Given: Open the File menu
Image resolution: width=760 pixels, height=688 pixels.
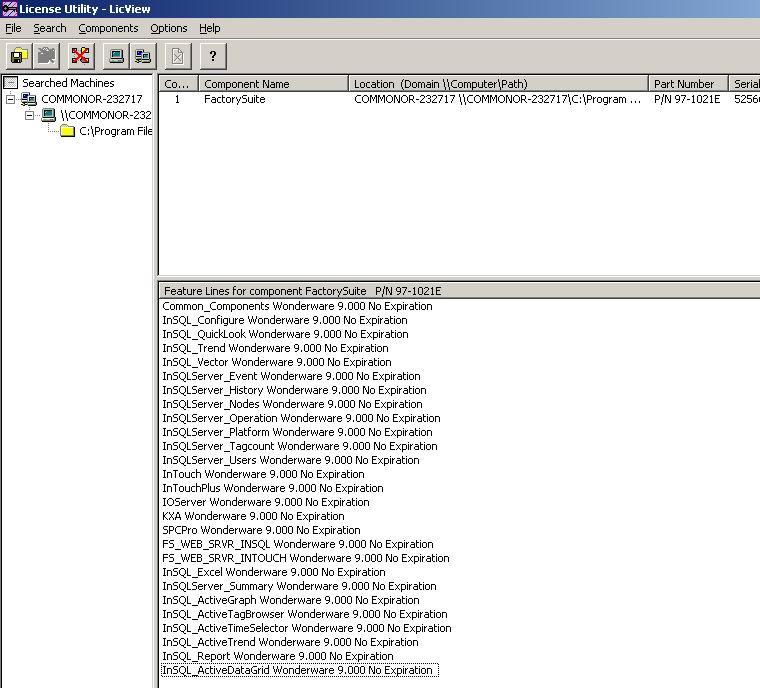Looking at the screenshot, I should point(13,28).
